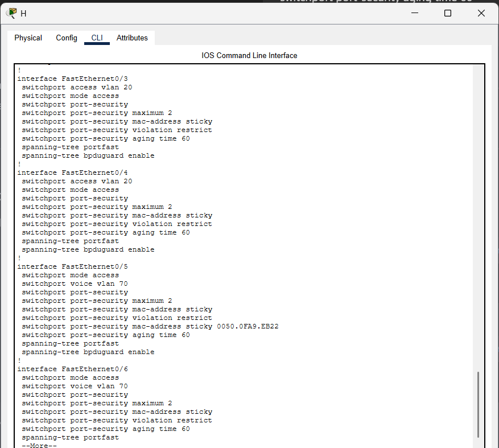Viewport: 499px width, 448px height.
Task: Switch to the Physical tab
Action: tap(28, 38)
